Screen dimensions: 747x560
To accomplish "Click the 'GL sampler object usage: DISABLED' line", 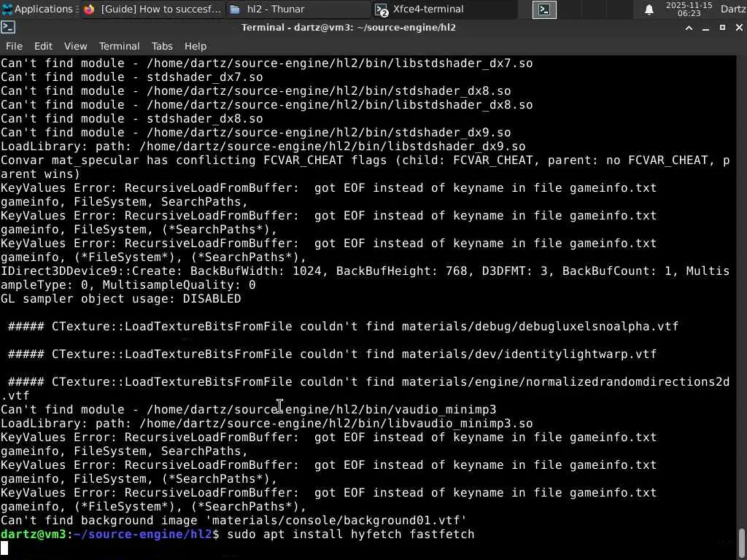I will 120,298.
